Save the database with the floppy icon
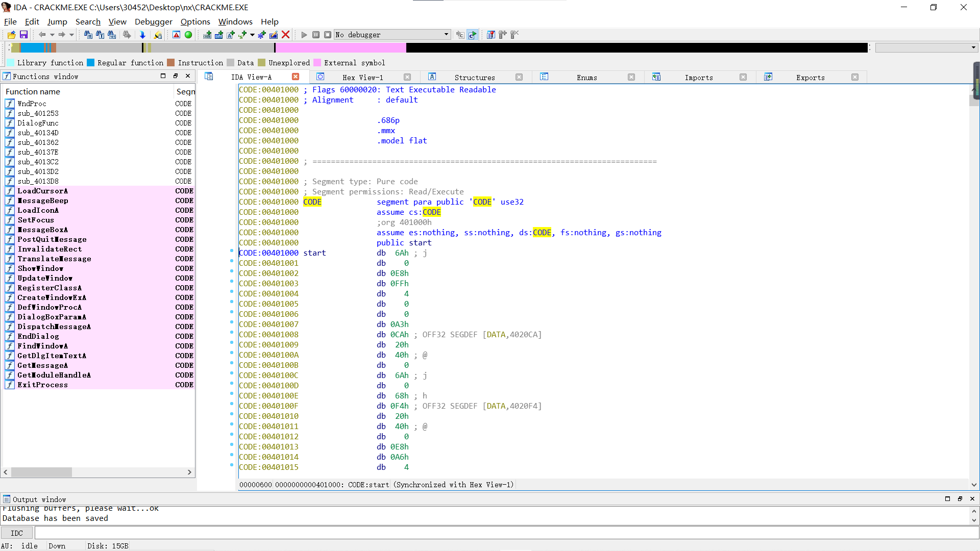 pos(23,35)
